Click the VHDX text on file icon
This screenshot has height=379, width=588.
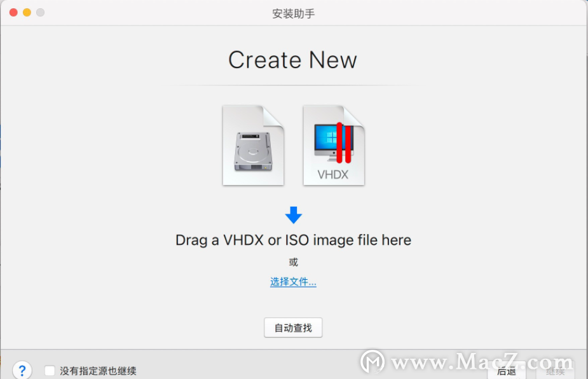click(x=333, y=174)
